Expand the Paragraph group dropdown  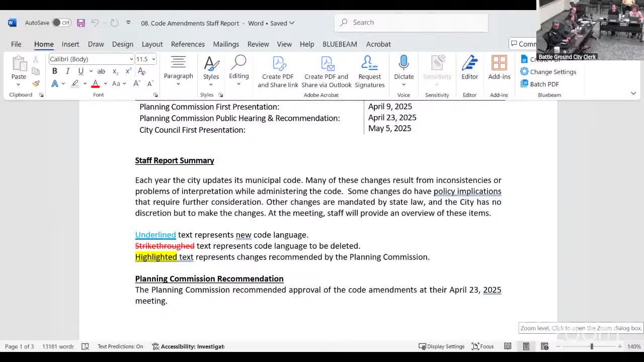[178, 84]
